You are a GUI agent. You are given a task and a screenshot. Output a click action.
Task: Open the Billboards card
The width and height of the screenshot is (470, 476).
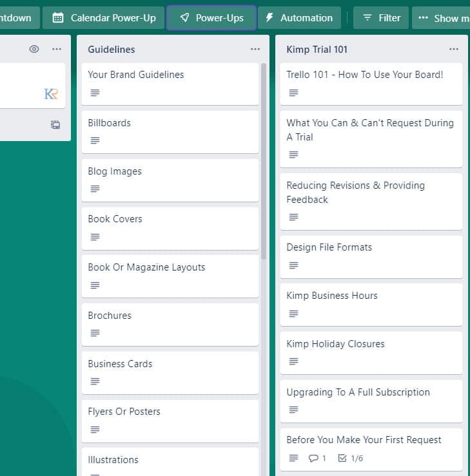point(170,132)
